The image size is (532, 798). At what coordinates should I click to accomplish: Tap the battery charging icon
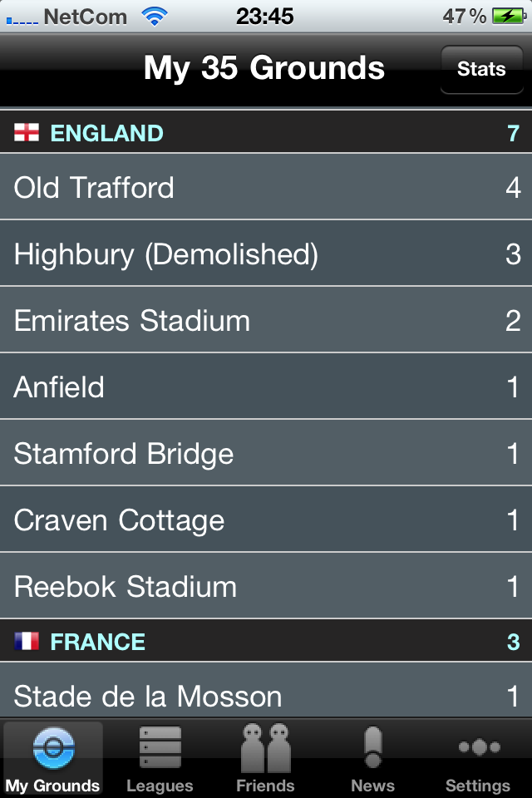(509, 17)
